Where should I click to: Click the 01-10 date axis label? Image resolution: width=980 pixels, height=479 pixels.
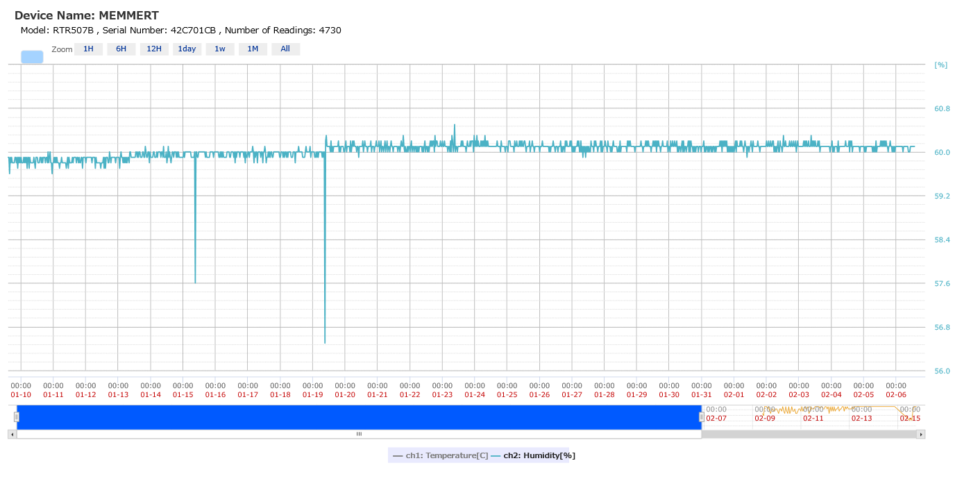pos(21,395)
